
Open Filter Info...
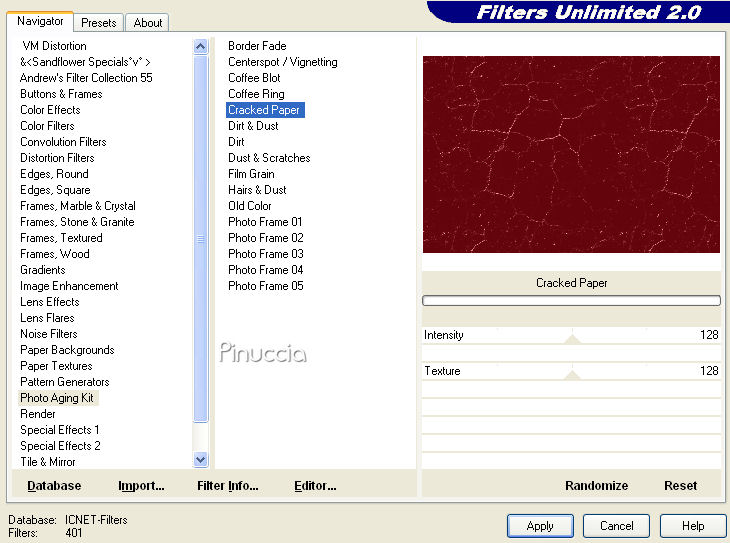pyautogui.click(x=227, y=486)
